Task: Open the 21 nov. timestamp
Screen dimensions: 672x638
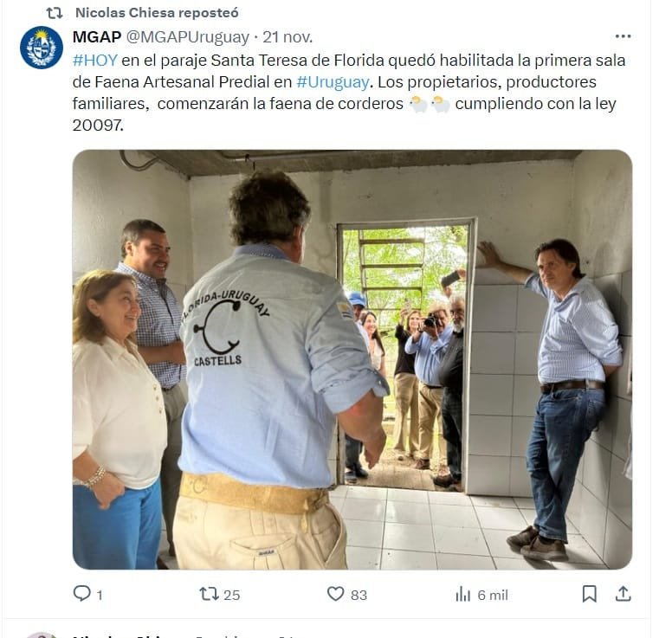Action: point(288,37)
